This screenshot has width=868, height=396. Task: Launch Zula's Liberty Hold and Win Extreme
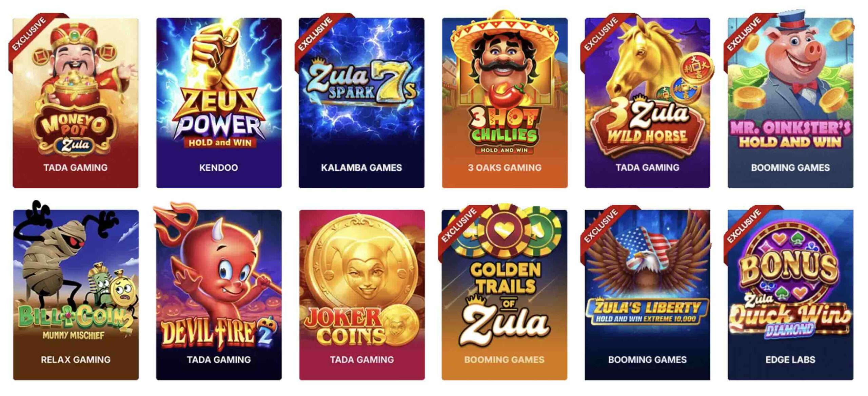click(647, 295)
